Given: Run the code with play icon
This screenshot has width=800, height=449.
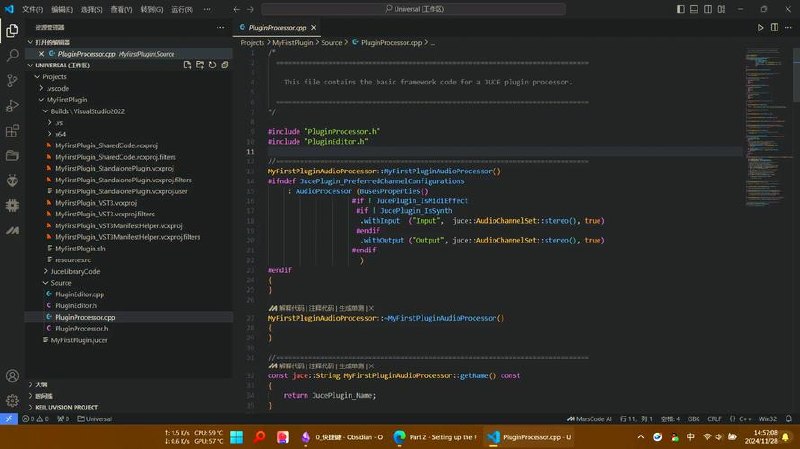Looking at the screenshot, I should coord(760,28).
